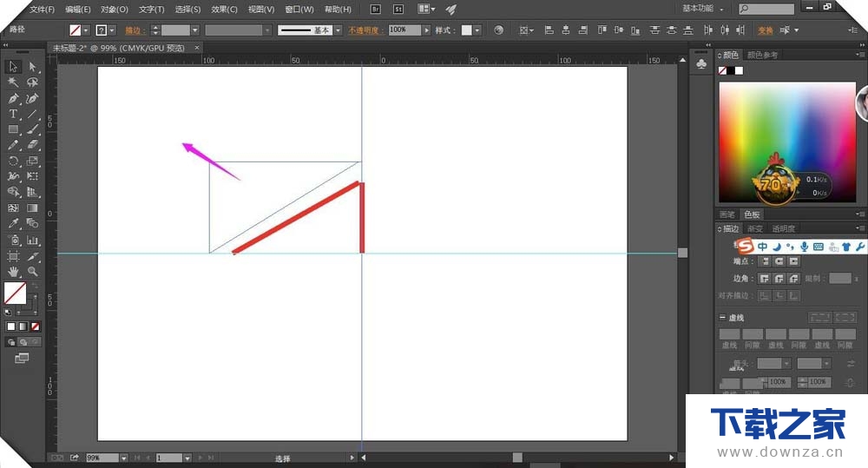Open the 编辑(E) menu
Screen dimensions: 868x468
coord(77,9)
